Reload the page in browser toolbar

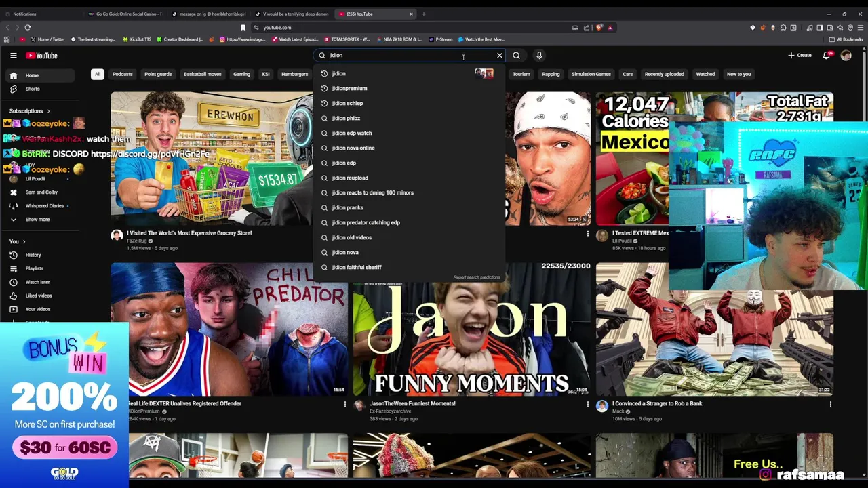[28, 28]
